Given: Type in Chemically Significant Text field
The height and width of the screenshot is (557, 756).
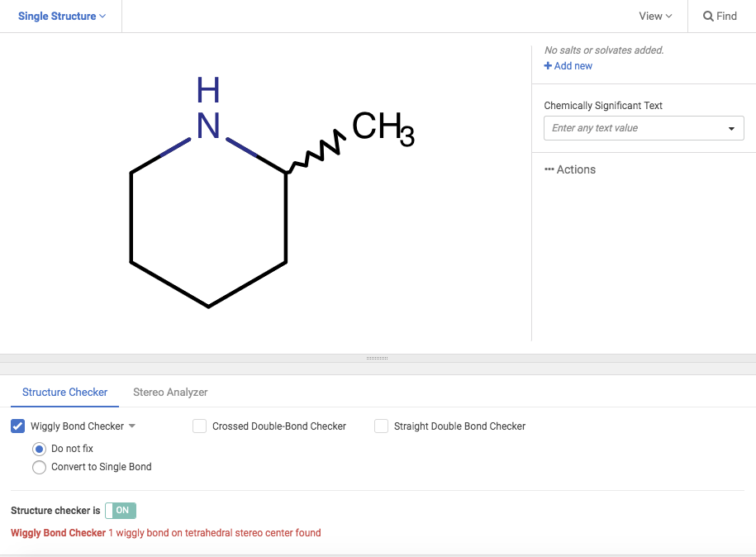Looking at the screenshot, I should click(x=632, y=128).
